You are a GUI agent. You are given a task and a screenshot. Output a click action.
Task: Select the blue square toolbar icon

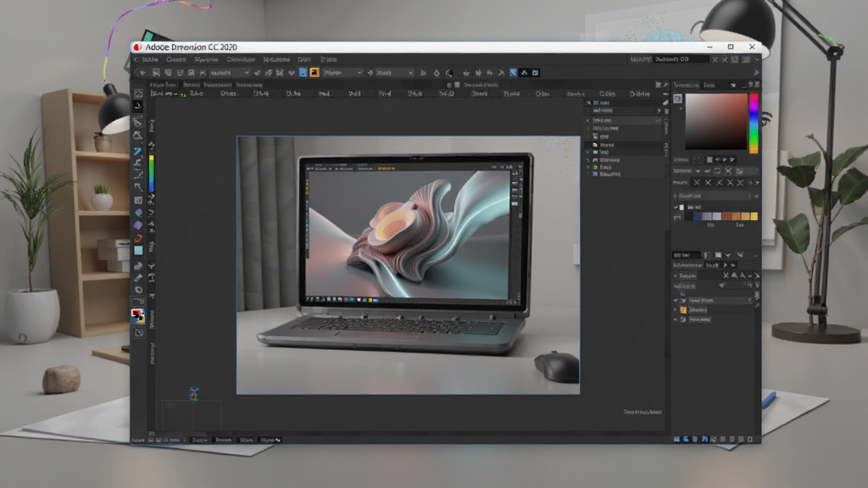click(x=303, y=73)
